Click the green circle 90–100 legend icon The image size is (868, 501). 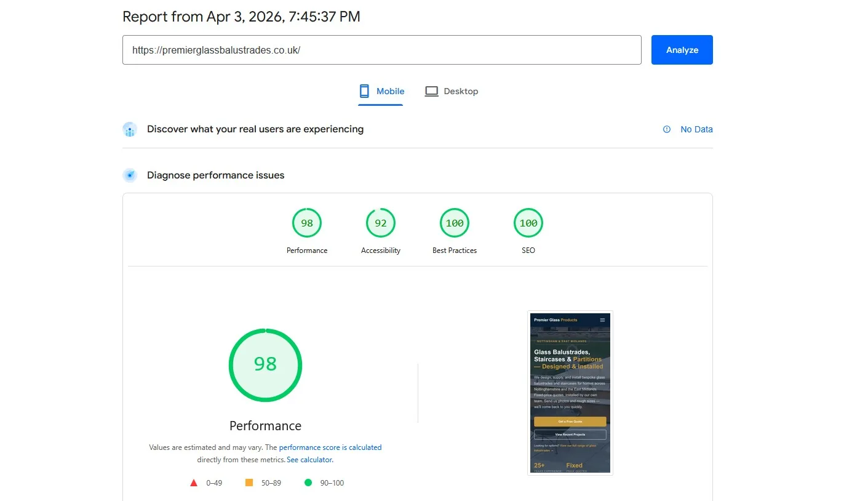pos(308,483)
